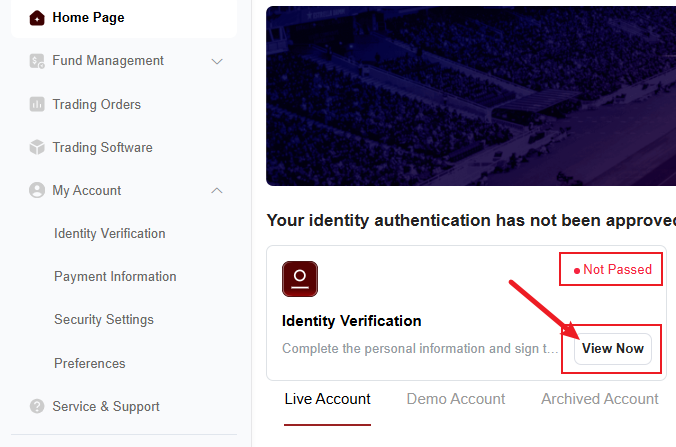The image size is (676, 447).
Task: Click the stadium banner image
Action: click(471, 96)
